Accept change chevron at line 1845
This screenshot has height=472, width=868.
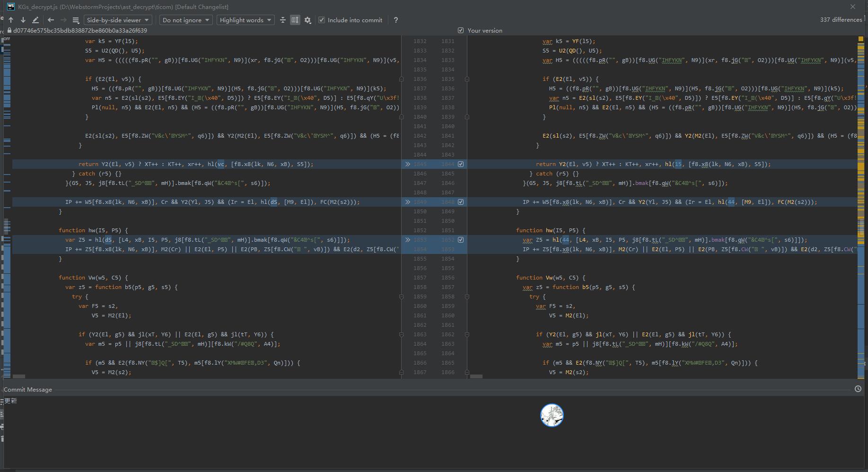click(407, 164)
